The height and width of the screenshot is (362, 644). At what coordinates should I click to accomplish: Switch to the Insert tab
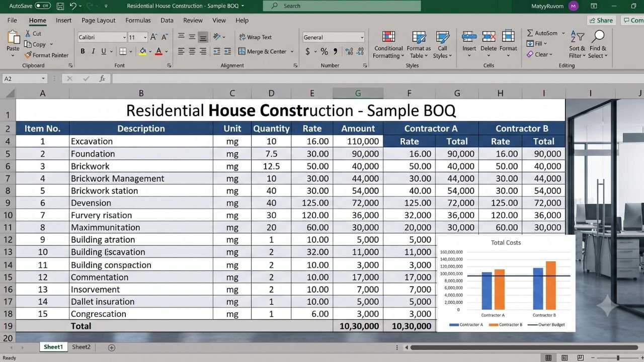tap(63, 21)
